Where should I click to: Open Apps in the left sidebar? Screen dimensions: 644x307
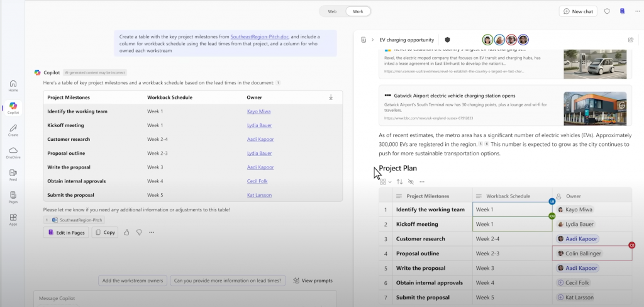(13, 220)
